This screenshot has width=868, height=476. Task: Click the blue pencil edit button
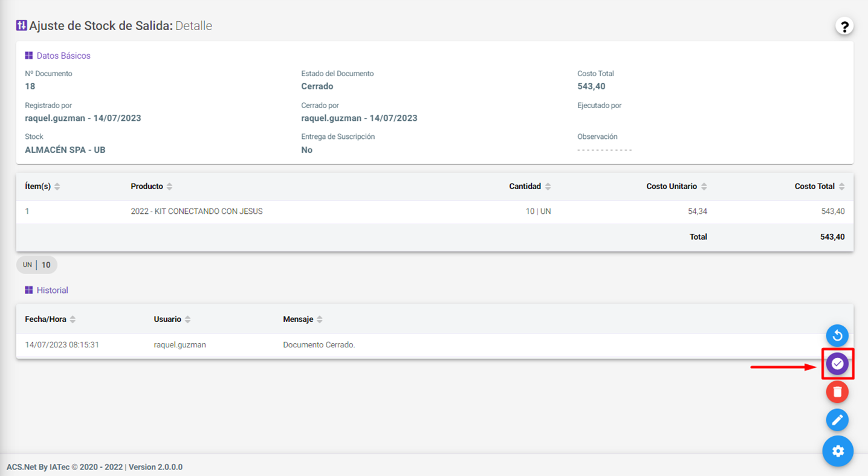point(837,420)
